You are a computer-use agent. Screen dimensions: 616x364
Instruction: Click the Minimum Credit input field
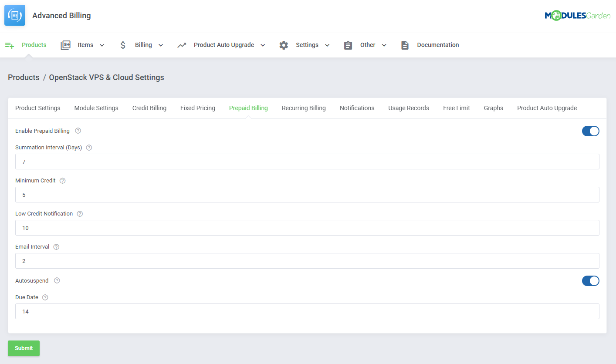[x=307, y=195]
